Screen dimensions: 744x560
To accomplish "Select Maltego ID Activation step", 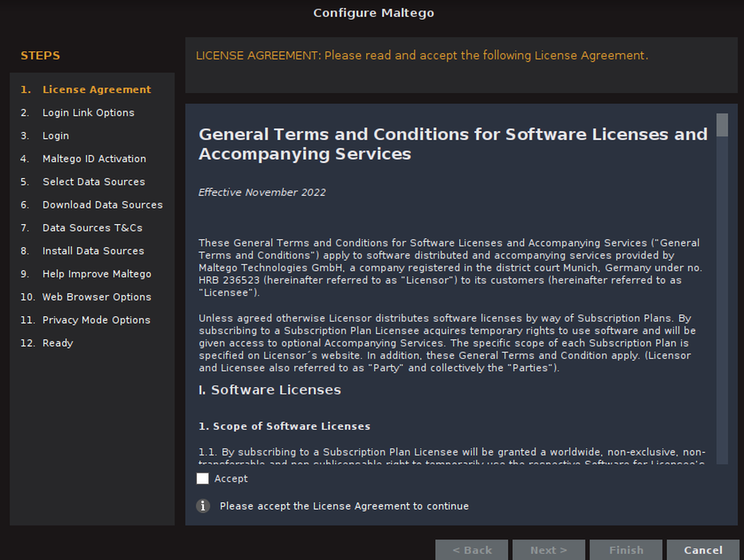I will click(x=94, y=159).
